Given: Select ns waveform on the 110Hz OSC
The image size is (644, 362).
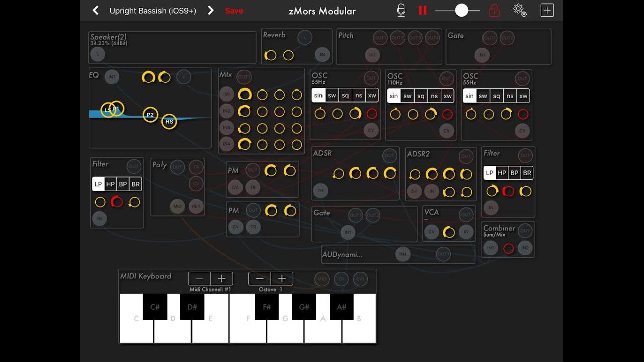Looking at the screenshot, I should tap(434, 96).
